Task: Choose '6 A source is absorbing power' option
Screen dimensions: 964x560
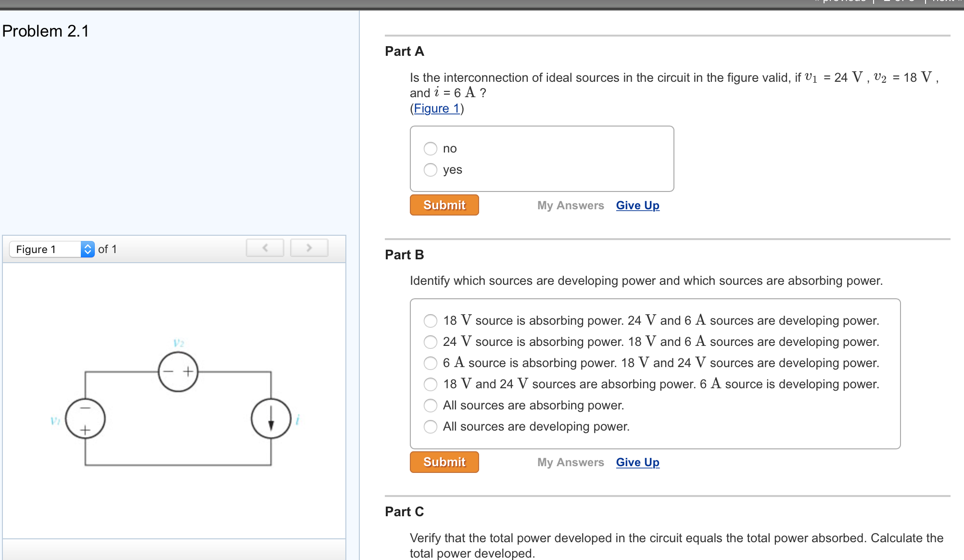Action: 431,363
